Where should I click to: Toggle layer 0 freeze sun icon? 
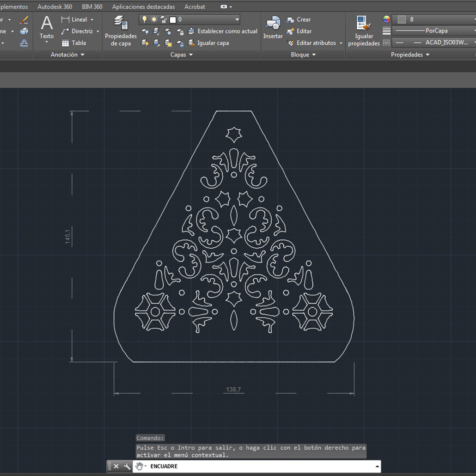pyautogui.click(x=154, y=19)
